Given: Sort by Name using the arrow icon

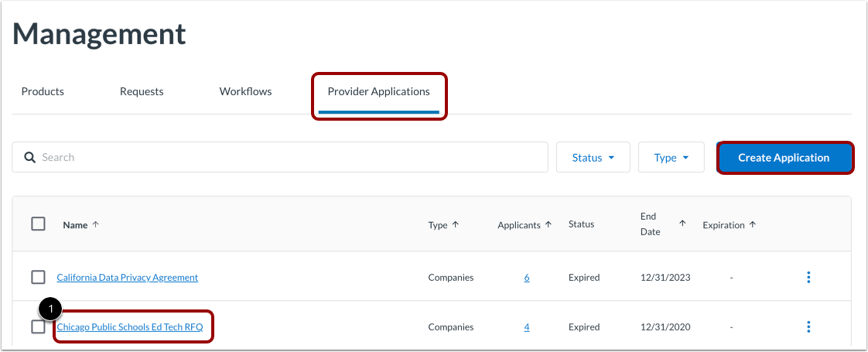Looking at the screenshot, I should (x=95, y=224).
